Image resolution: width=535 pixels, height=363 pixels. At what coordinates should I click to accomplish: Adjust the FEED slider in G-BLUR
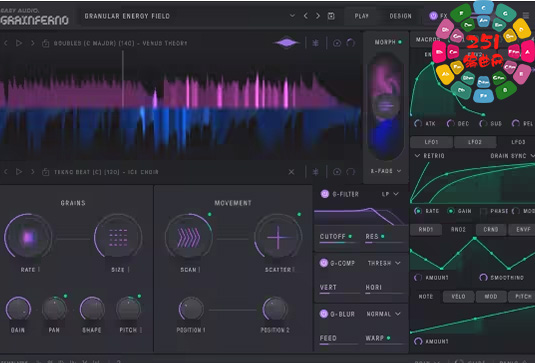338,344
